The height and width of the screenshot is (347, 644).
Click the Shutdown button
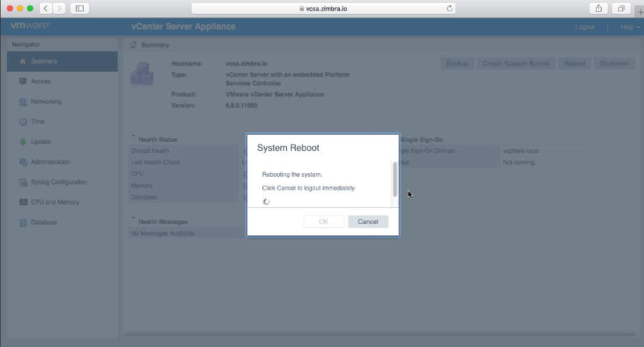pos(615,63)
